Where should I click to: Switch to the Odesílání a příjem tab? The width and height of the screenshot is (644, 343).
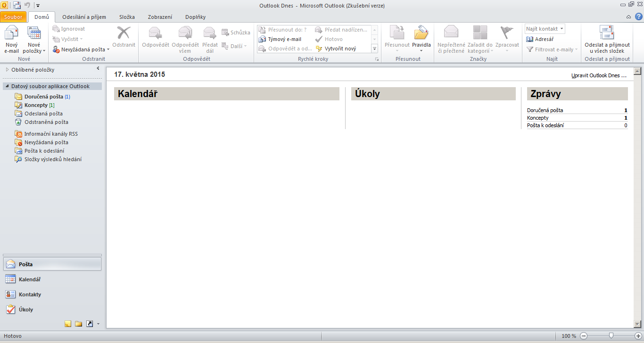tap(84, 17)
